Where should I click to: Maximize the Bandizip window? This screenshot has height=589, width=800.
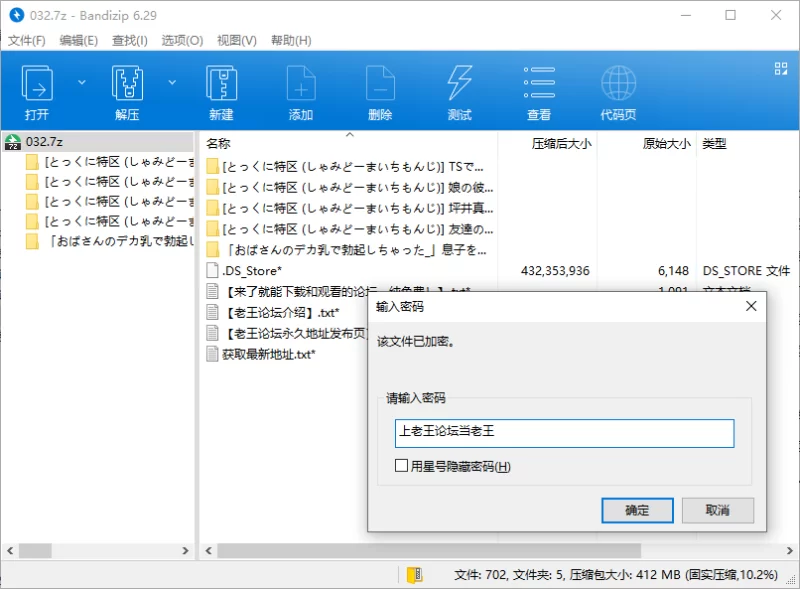(731, 15)
